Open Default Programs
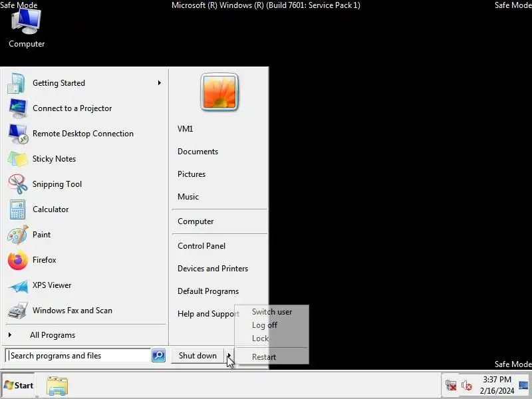532x399 pixels. coord(208,291)
